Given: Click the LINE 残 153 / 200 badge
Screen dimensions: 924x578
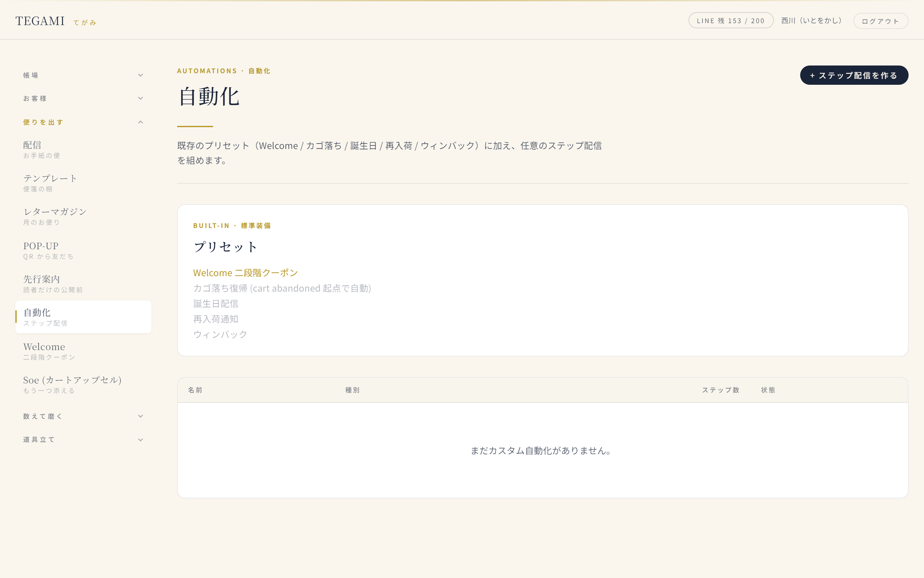Looking at the screenshot, I should 731,21.
